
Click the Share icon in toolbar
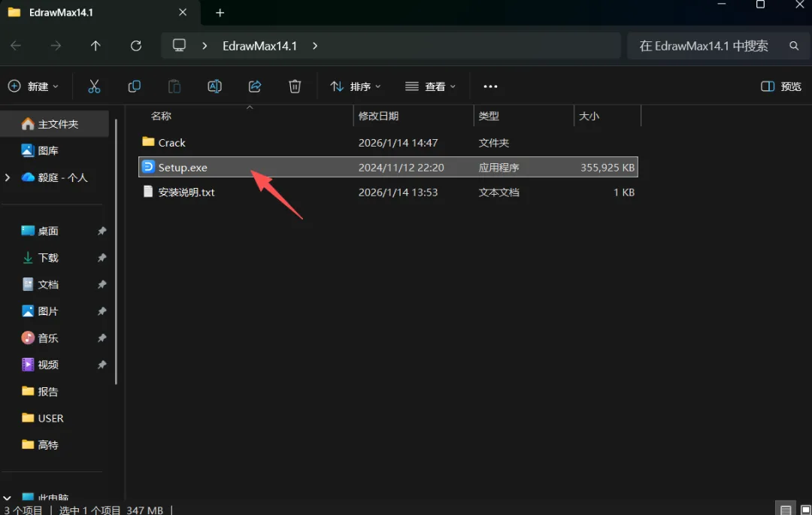pos(255,86)
